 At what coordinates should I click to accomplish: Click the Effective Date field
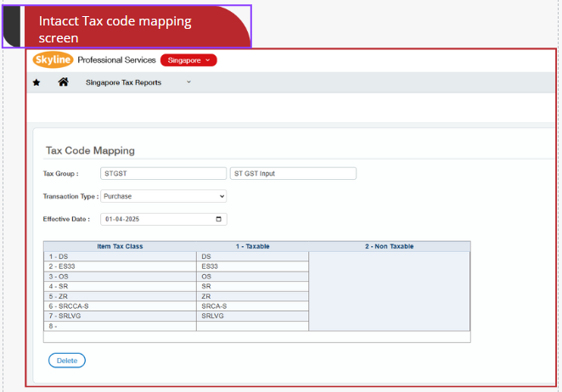[x=157, y=219]
